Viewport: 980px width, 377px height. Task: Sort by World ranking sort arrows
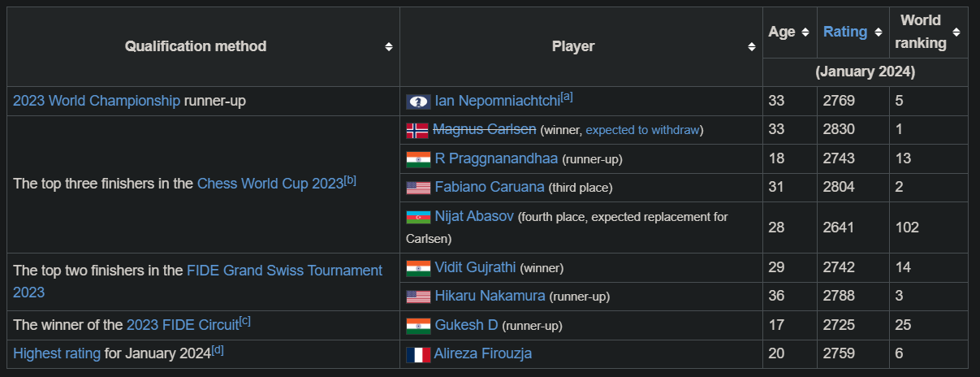[956, 32]
